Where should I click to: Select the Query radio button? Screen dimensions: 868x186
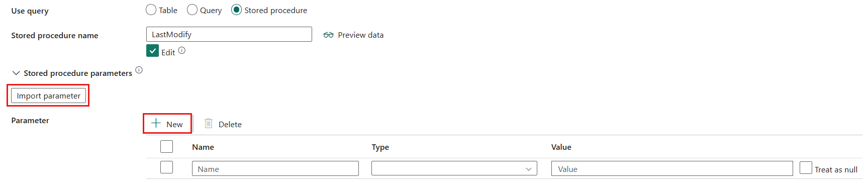point(192,10)
